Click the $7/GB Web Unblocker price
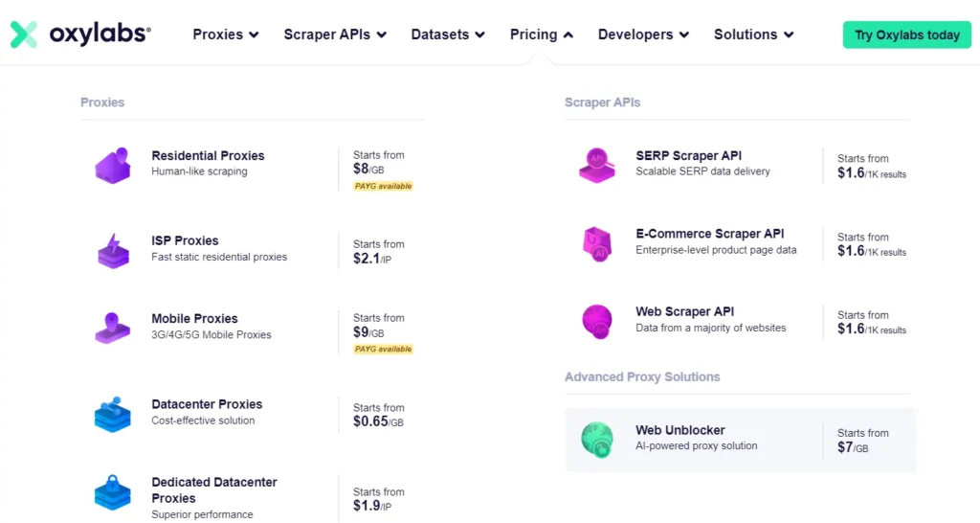Image resolution: width=980 pixels, height=523 pixels. pos(853,448)
